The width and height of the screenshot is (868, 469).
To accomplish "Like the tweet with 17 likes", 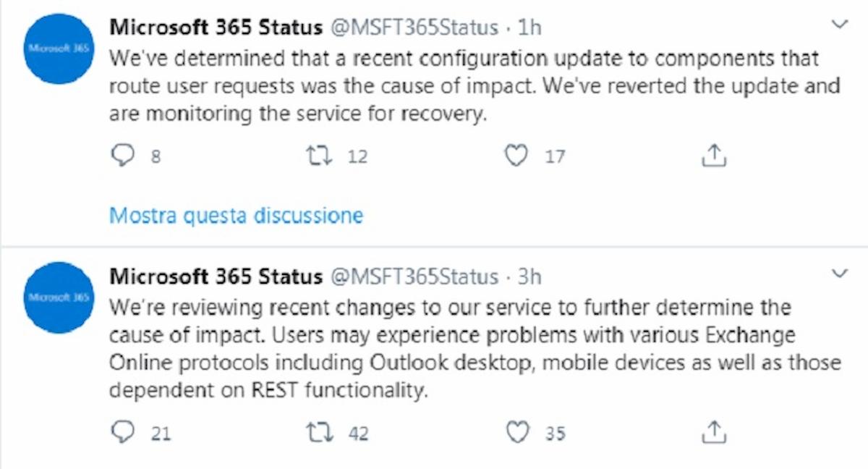I will point(516,154).
